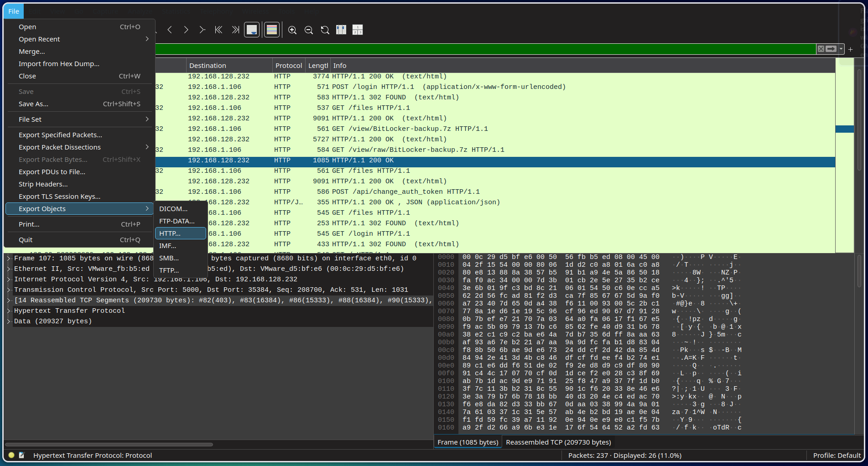Expand the Hypertext Transfer Protocol tree

9,311
